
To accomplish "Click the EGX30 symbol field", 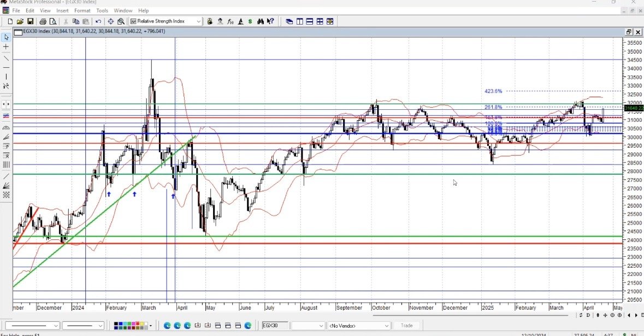I will click(x=275, y=326).
